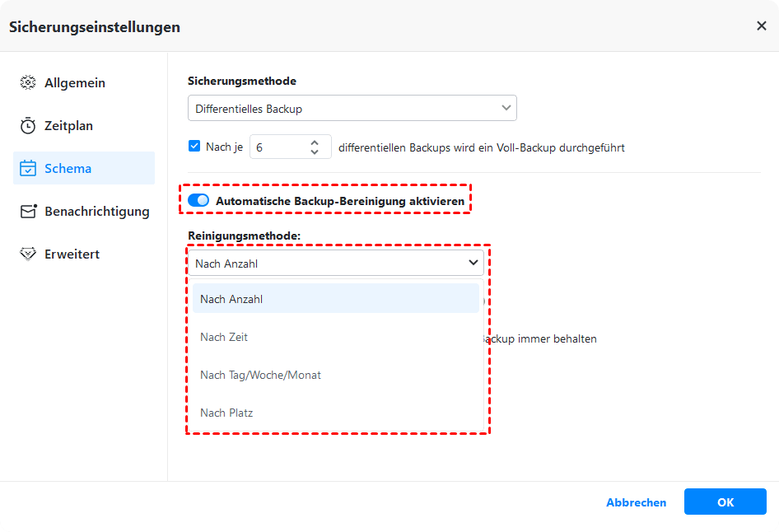Switch to the Zeitplan tab
This screenshot has height=532, width=779.
(68, 126)
